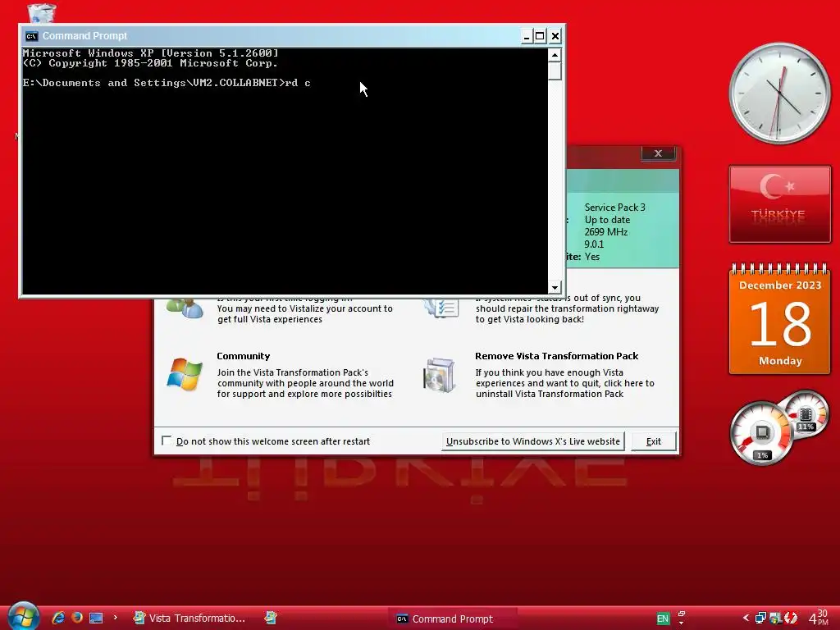The image size is (840, 630).
Task: Expand hidden system tray icons arrow
Action: tap(745, 619)
